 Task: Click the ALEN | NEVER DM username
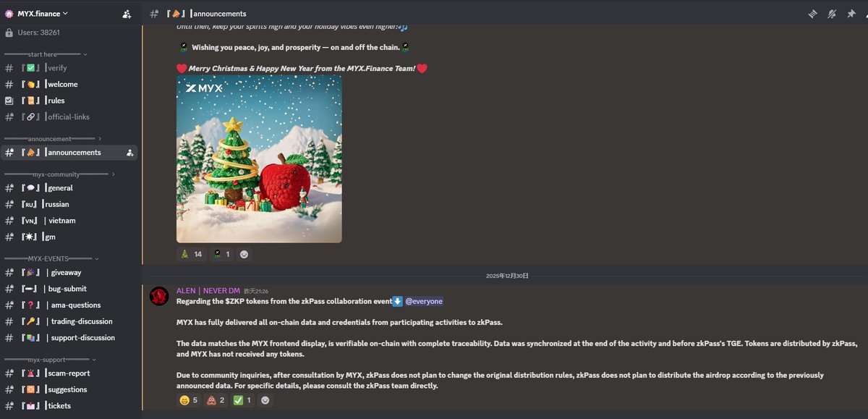pos(208,290)
